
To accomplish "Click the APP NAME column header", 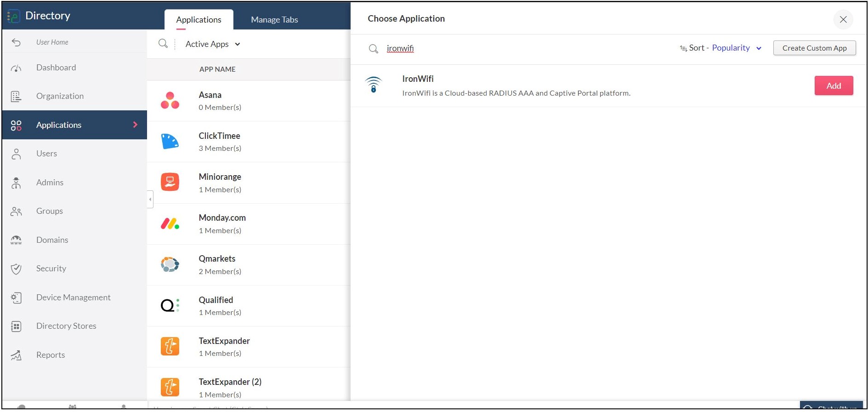I will [x=217, y=69].
